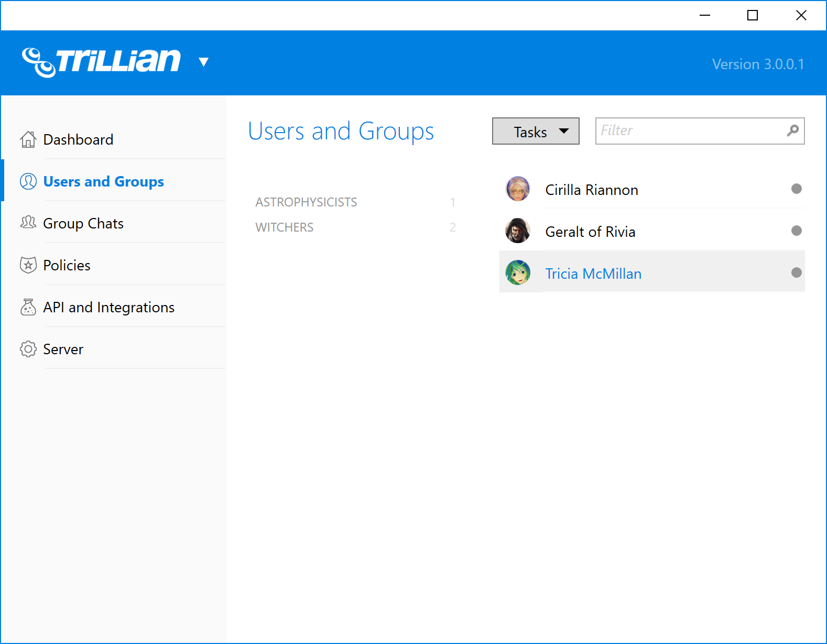827x644 pixels.
Task: Click the Users and Groups page heading
Action: [x=341, y=132]
